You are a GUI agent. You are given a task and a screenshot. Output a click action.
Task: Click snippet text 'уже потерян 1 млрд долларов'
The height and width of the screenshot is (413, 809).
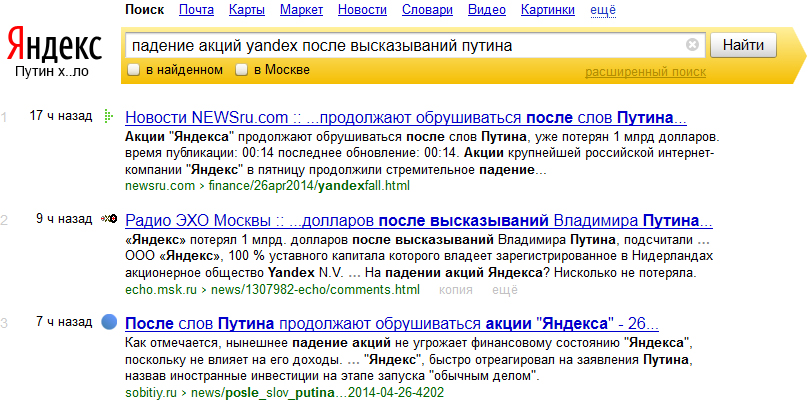pos(624,137)
